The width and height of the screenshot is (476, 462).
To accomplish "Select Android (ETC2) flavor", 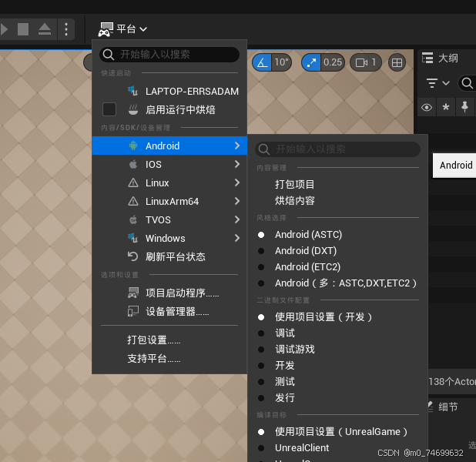I will pos(337,267).
